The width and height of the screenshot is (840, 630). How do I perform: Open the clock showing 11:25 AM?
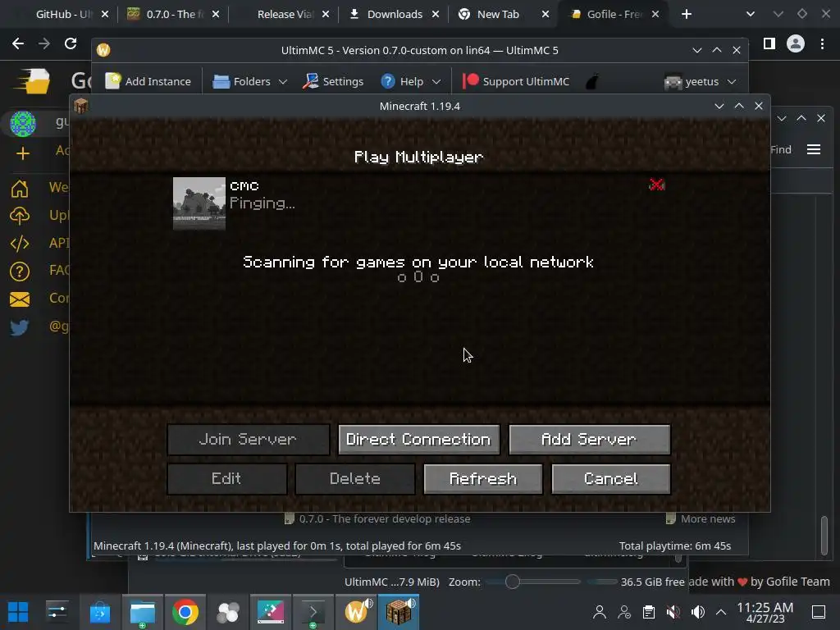pyautogui.click(x=765, y=612)
